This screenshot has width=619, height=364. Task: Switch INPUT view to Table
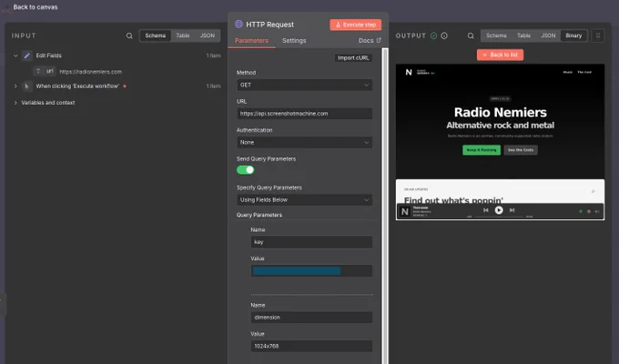pyautogui.click(x=182, y=35)
